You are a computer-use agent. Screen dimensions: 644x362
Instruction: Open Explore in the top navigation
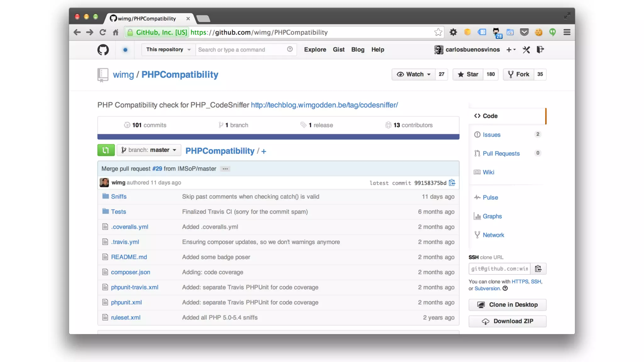[315, 50]
